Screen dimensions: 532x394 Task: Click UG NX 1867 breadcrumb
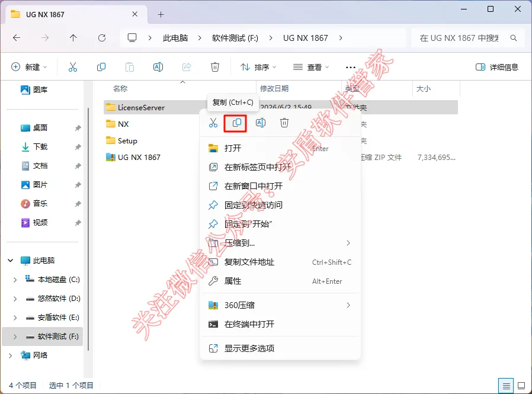(x=306, y=38)
